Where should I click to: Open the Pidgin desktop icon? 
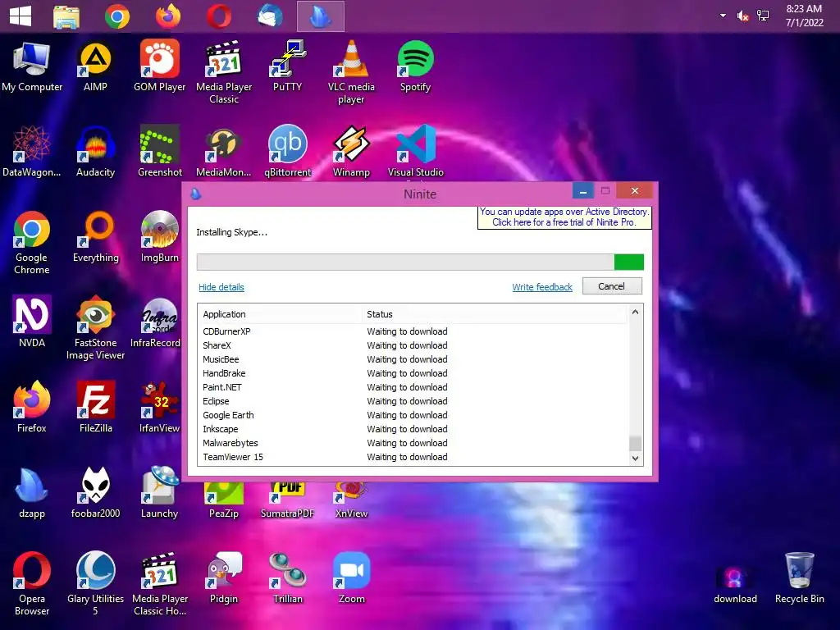tap(224, 578)
